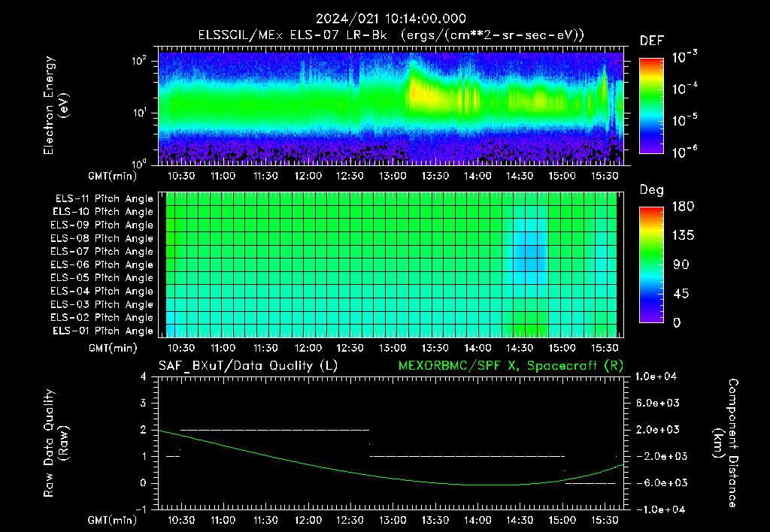Select the Raw Data Quality (Raw) axis label
The height and width of the screenshot is (532, 770).
(56, 443)
